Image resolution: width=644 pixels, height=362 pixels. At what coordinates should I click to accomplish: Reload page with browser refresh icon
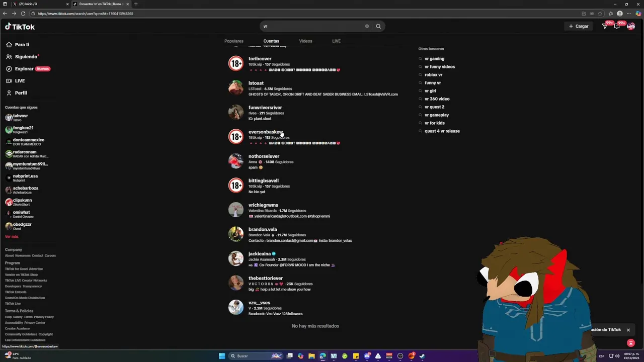tap(23, 14)
